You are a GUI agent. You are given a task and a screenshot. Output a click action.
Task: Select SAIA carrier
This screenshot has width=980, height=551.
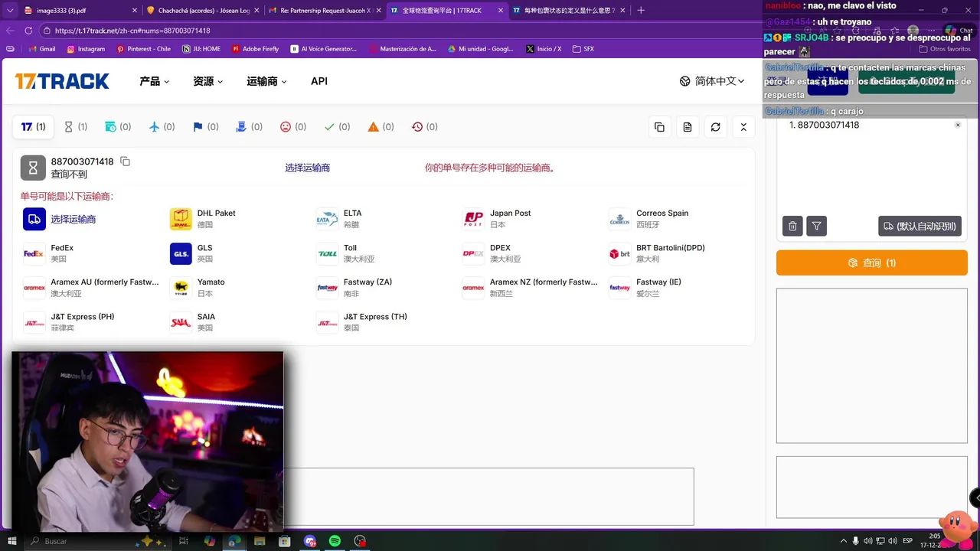pos(193,322)
